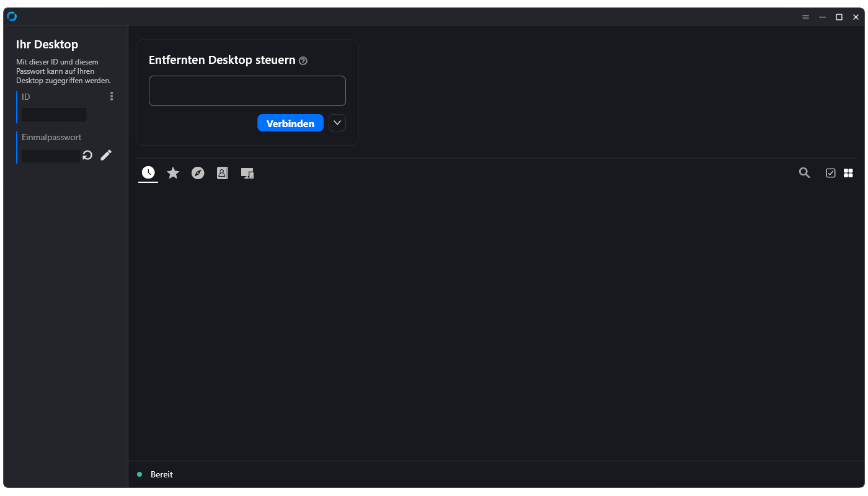Show recent sessions tab
868x496 pixels.
coord(148,173)
